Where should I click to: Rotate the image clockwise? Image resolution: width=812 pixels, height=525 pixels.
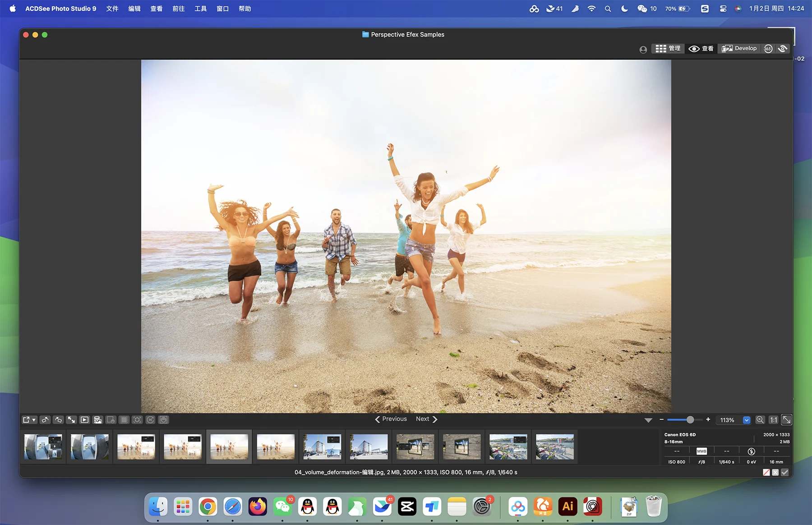pyautogui.click(x=58, y=420)
